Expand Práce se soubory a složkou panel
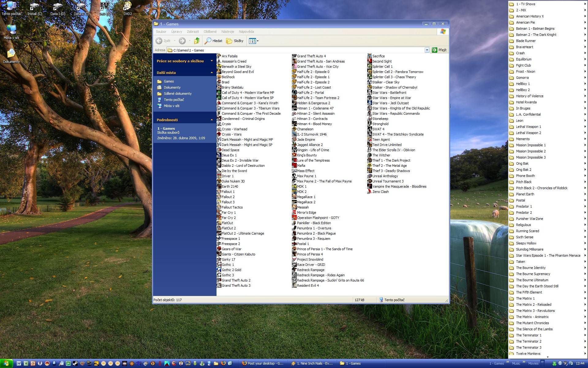This screenshot has height=368, width=588. 212,61
